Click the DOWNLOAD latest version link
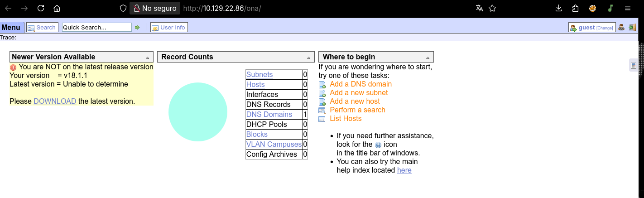The image size is (644, 198). tap(55, 101)
